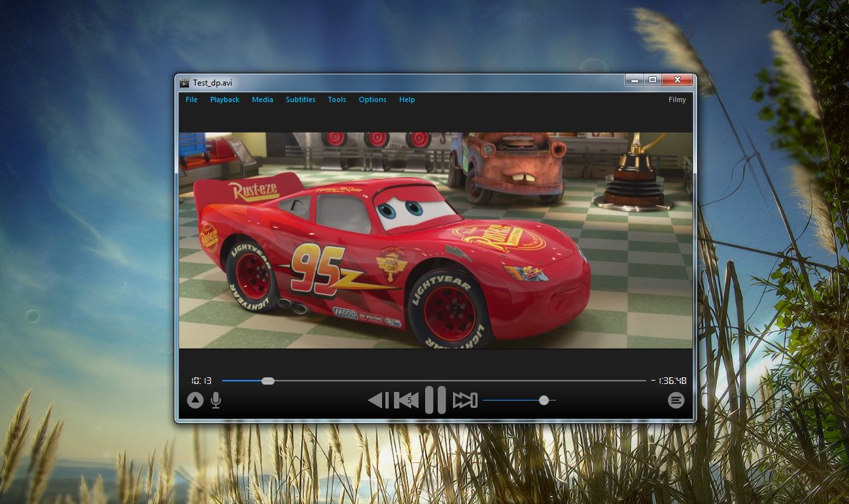
Task: Click the seek bar handle
Action: (268, 381)
